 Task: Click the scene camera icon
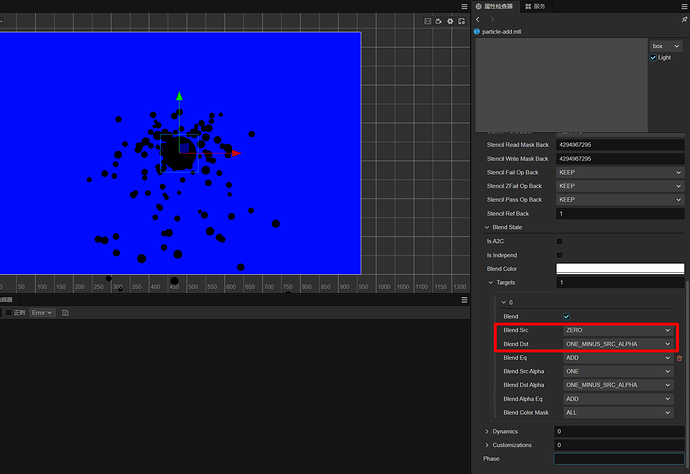pyautogui.click(x=439, y=21)
